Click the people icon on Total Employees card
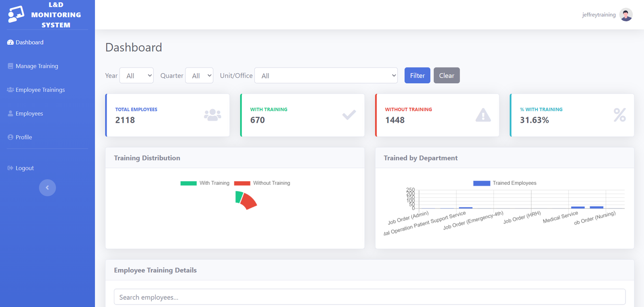644x307 pixels. (212, 115)
